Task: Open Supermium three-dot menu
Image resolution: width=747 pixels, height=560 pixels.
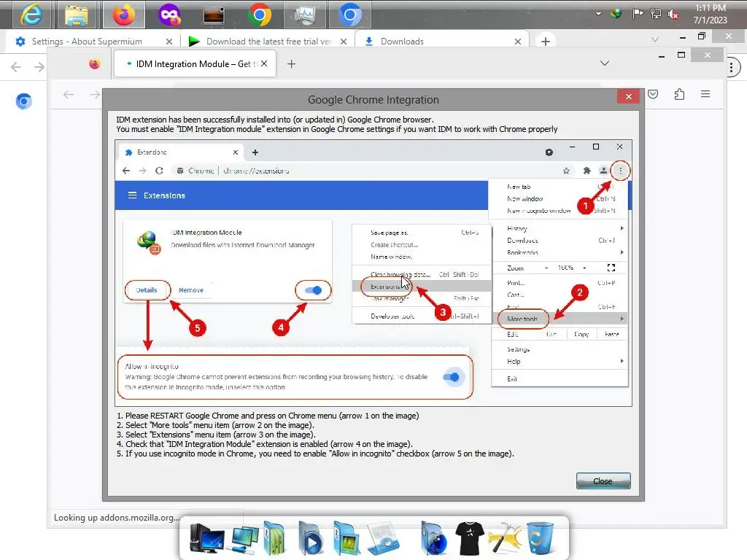Action: (732, 67)
